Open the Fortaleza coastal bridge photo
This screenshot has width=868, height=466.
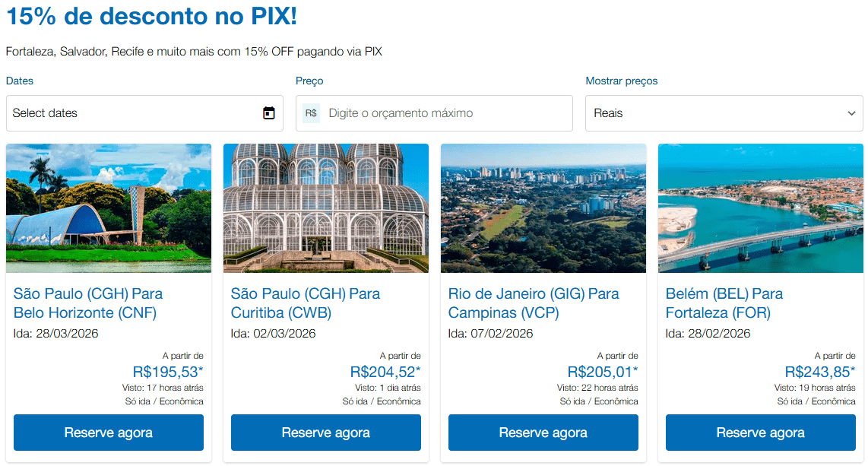pyautogui.click(x=761, y=208)
